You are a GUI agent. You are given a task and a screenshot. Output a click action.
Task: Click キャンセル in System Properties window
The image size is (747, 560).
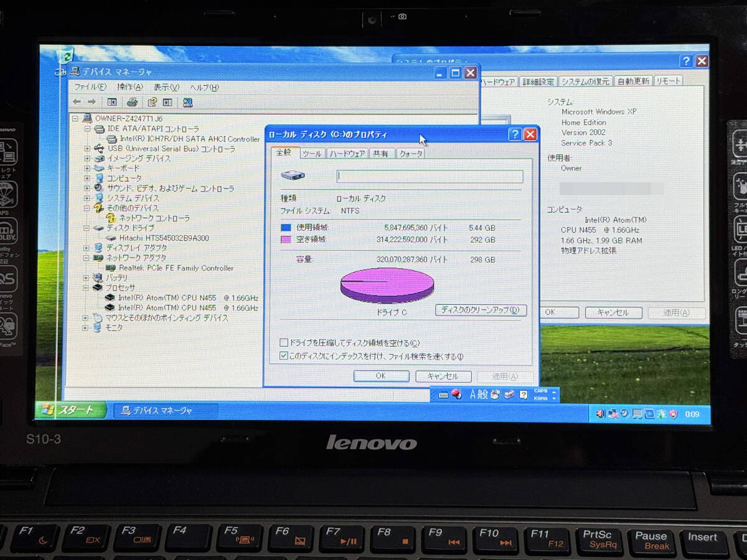click(x=613, y=312)
